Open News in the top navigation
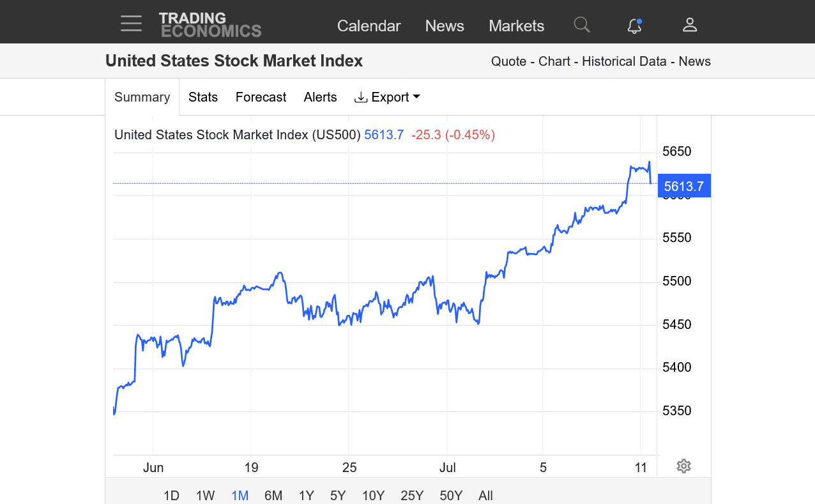Screen dimensions: 815x504 tap(445, 26)
